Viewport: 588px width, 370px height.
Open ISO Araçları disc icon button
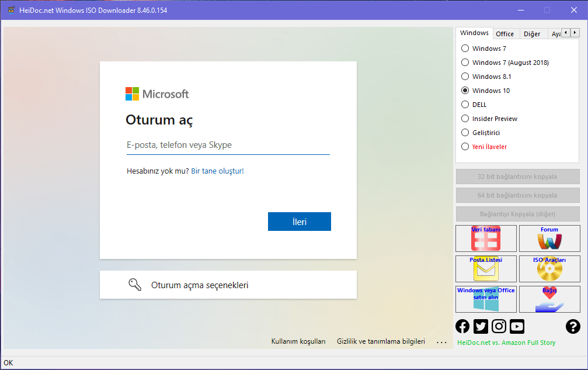click(x=549, y=269)
